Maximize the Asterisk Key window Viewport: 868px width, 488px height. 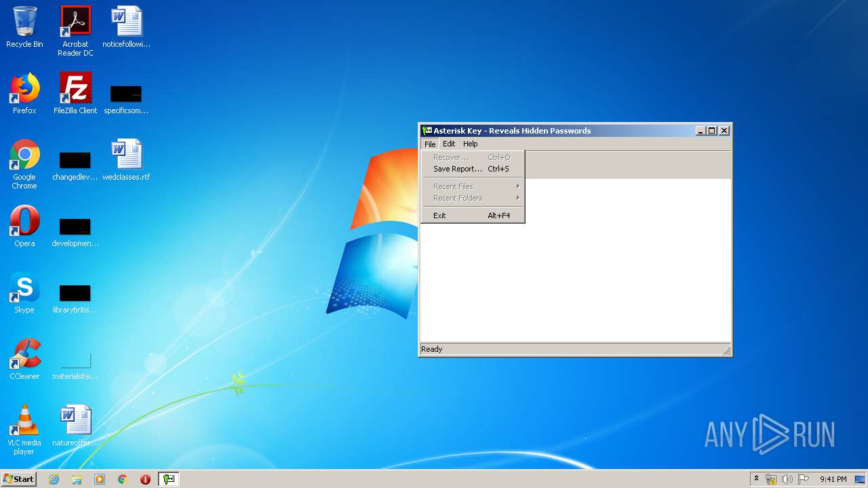tap(711, 131)
